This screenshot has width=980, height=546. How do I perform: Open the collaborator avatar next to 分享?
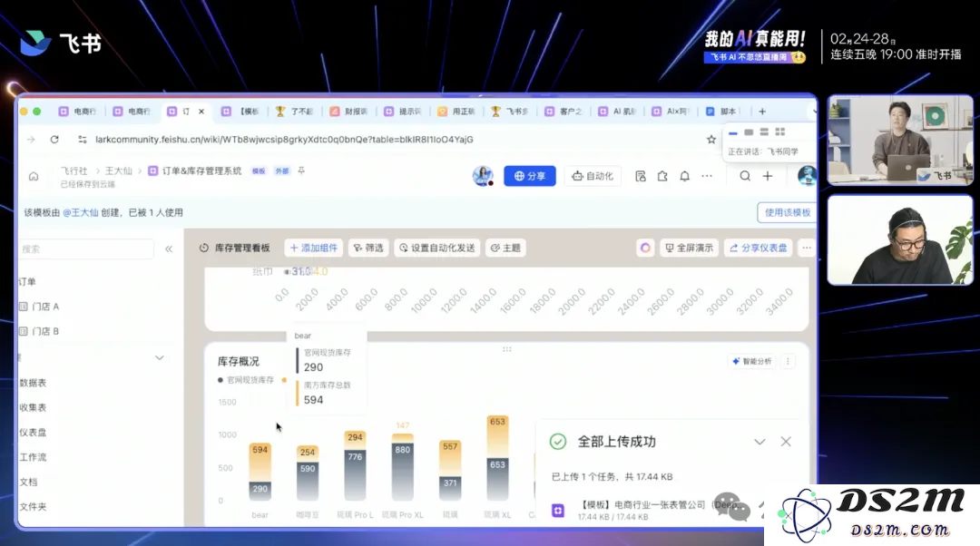pos(483,176)
